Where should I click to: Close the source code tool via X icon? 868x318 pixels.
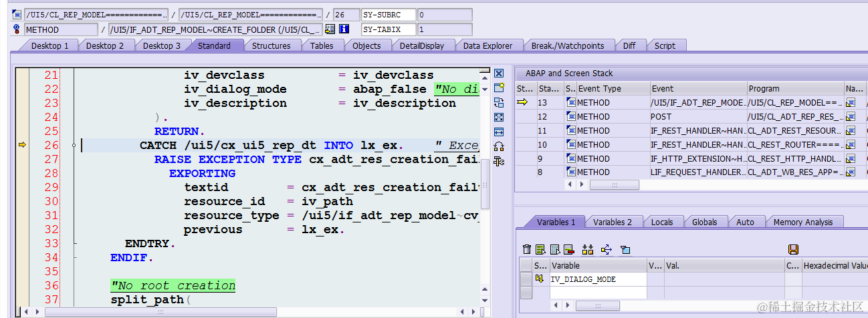[499, 73]
